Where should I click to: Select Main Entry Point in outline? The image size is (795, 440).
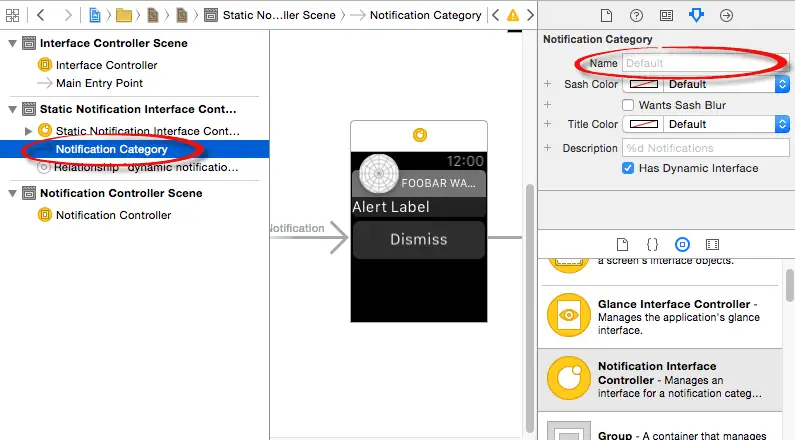99,83
